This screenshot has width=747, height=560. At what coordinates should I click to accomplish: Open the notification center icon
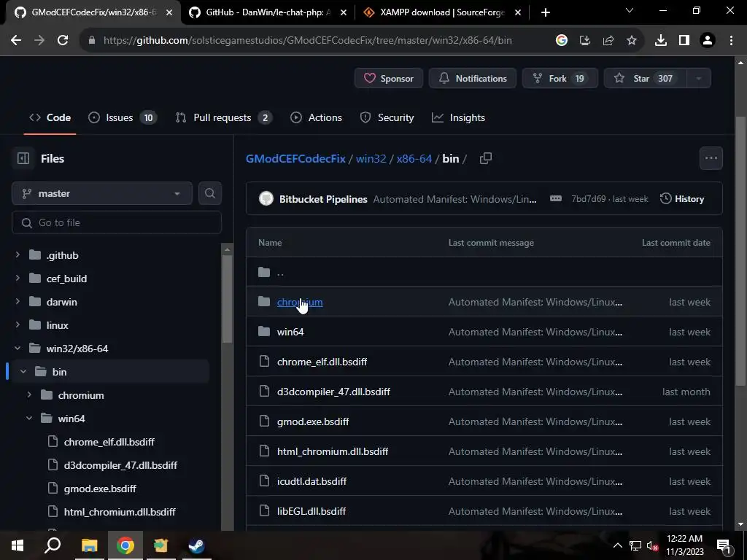(x=724, y=545)
